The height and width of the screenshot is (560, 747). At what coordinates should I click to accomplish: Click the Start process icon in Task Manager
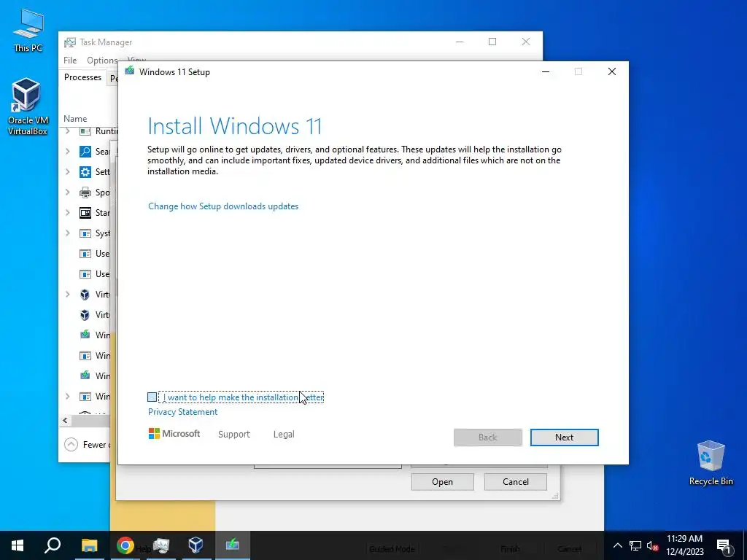(x=85, y=213)
